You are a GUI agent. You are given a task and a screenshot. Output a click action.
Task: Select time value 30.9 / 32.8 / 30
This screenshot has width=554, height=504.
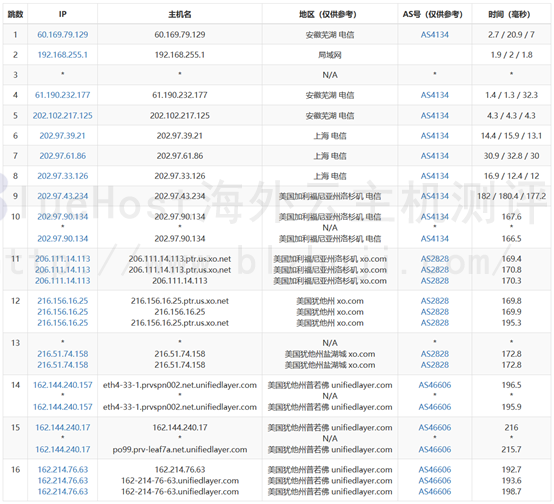click(x=511, y=156)
